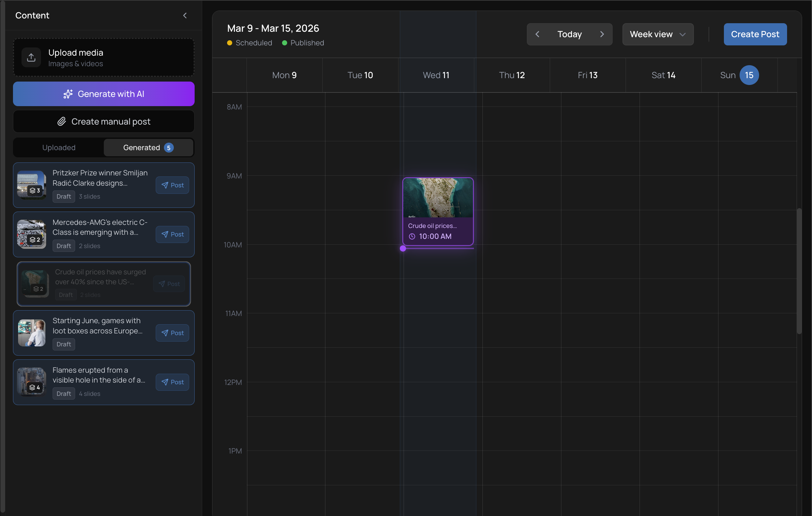Screen dimensions: 812x516
Task: Click the satellite thumbnail on the scheduled Wednesday post
Action: (438, 198)
